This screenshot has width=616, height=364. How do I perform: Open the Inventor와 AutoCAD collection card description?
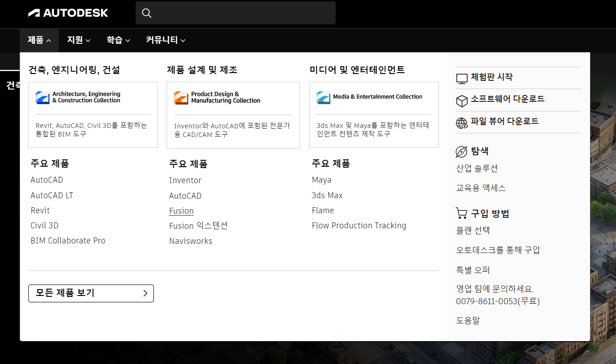232,130
